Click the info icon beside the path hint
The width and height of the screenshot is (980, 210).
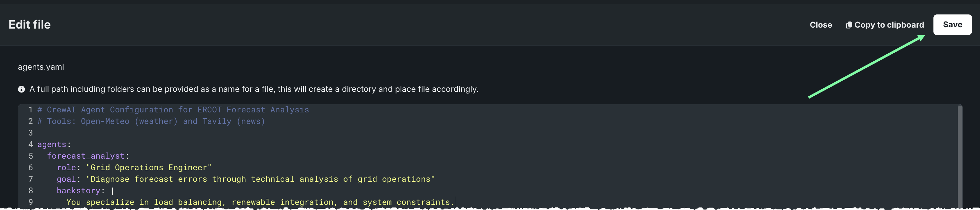(21, 89)
